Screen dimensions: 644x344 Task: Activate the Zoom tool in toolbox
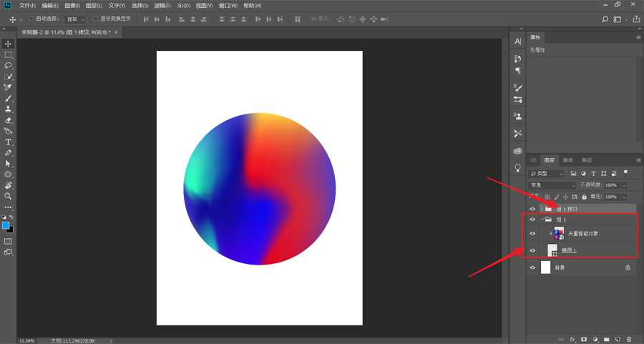point(9,196)
